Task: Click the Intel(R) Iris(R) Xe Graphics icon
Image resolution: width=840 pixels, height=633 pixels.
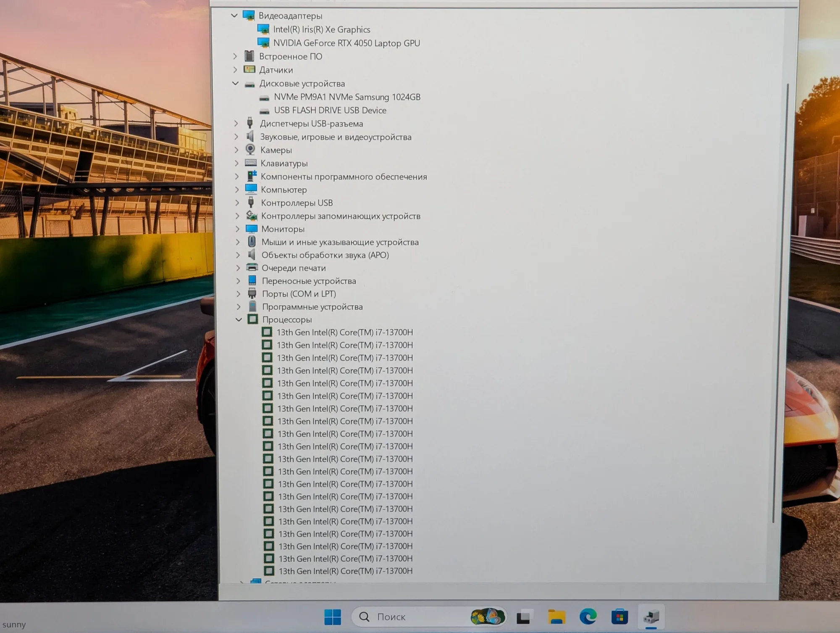Action: [x=263, y=29]
